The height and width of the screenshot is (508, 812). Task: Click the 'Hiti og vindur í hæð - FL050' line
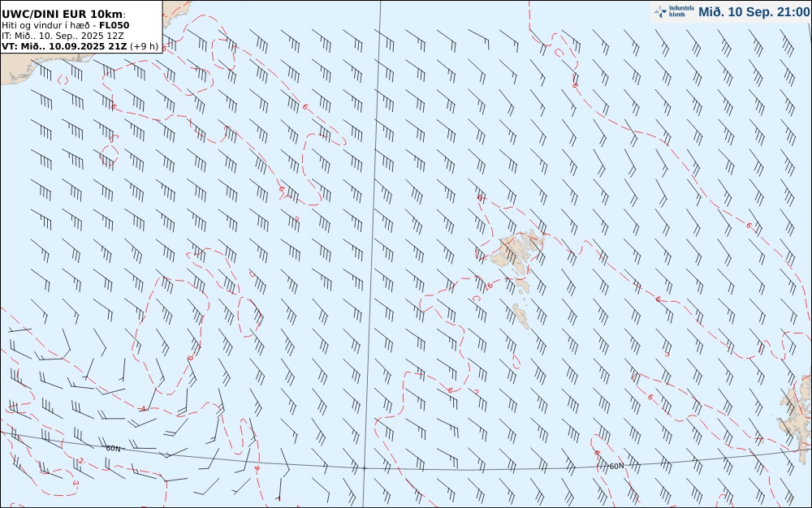click(66, 25)
